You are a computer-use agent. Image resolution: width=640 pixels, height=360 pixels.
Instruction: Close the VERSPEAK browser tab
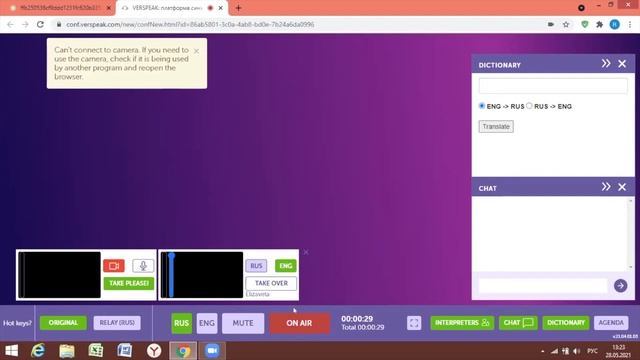click(220, 8)
